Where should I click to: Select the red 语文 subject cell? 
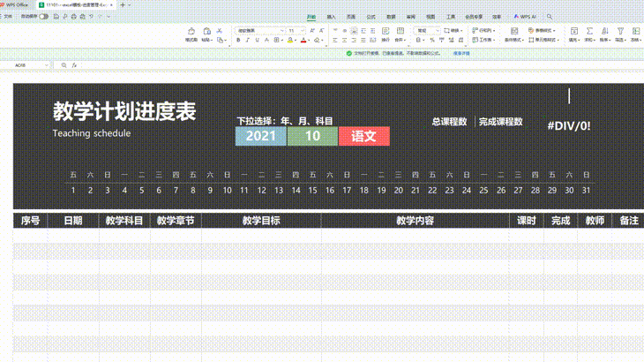tap(363, 136)
